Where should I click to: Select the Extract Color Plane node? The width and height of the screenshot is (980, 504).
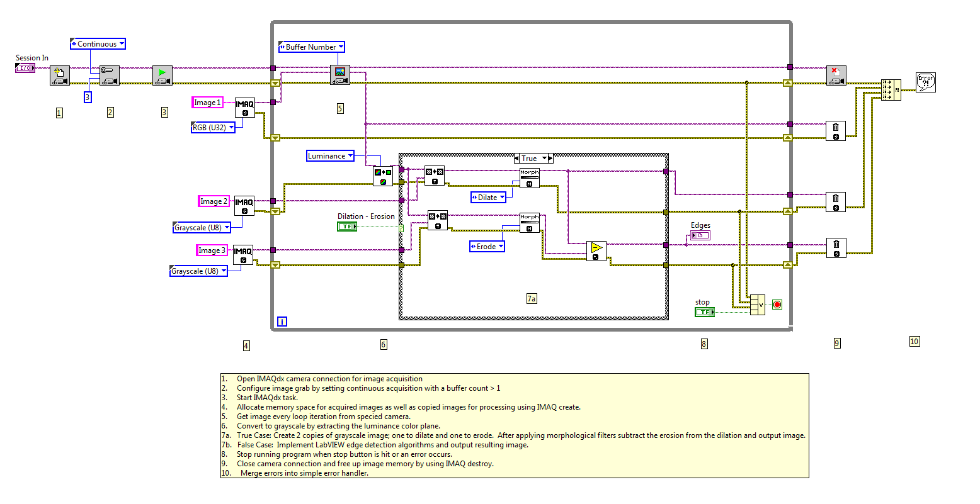pos(383,176)
